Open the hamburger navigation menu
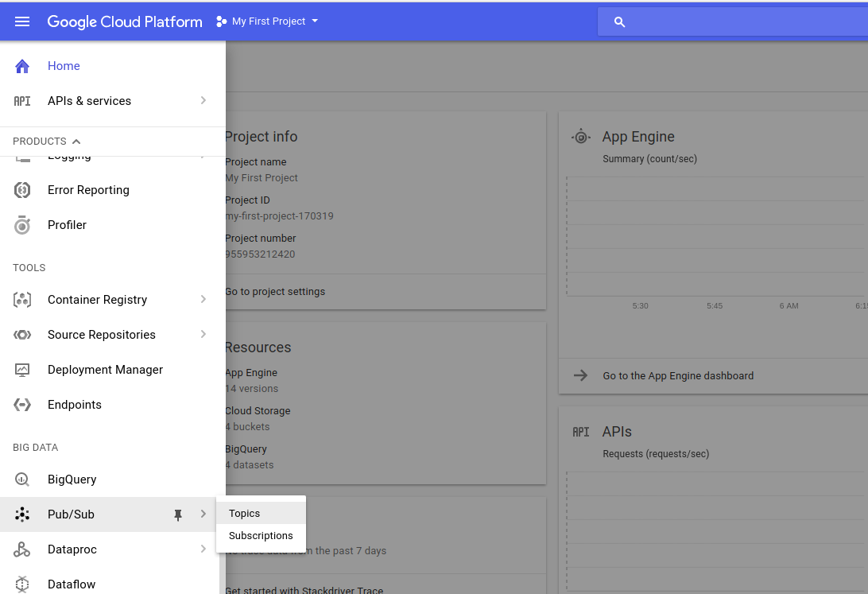Viewport: 868px width, 594px height. pos(22,21)
